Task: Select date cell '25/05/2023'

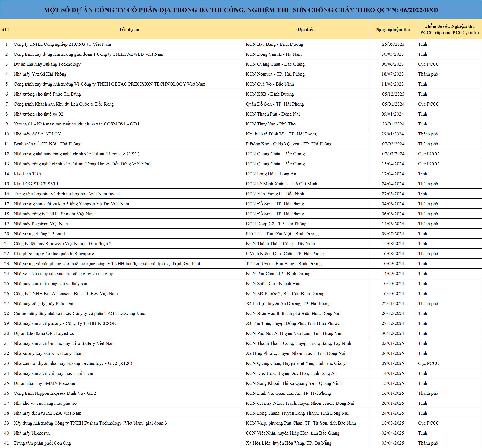Action: tap(393, 44)
